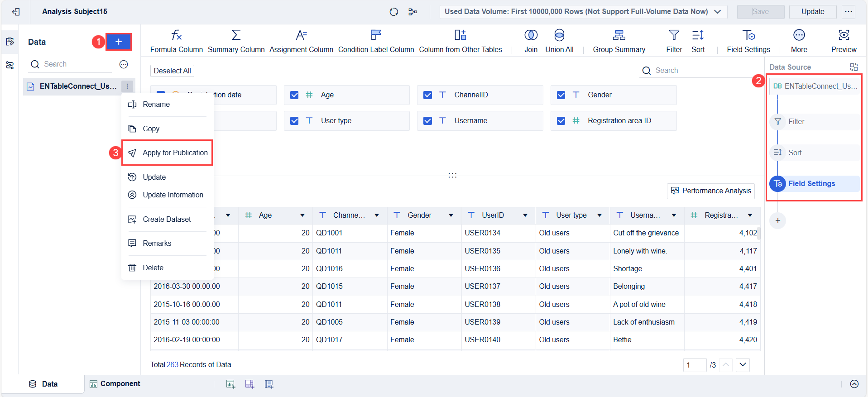Open Registration area column header dropdown
The height and width of the screenshot is (397, 868).
coord(750,215)
